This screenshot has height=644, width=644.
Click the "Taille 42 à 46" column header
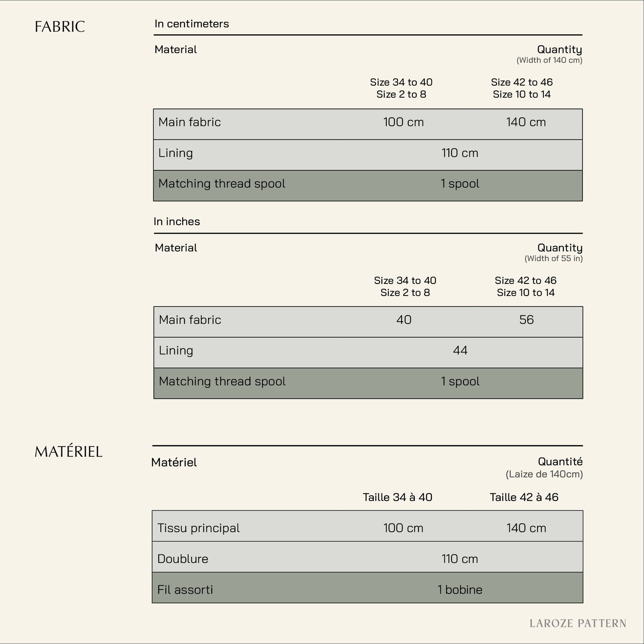524,497
